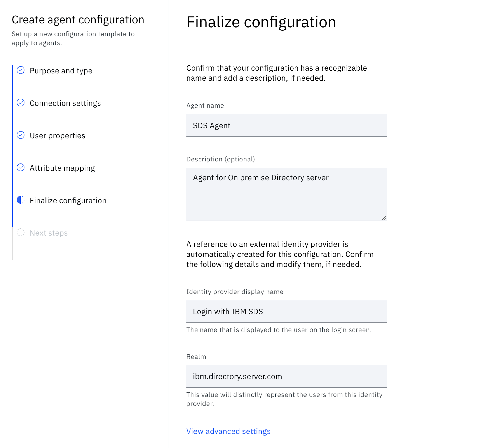Image resolution: width=502 pixels, height=448 pixels.
Task: Click the Connection settings completed icon
Action: 21,103
